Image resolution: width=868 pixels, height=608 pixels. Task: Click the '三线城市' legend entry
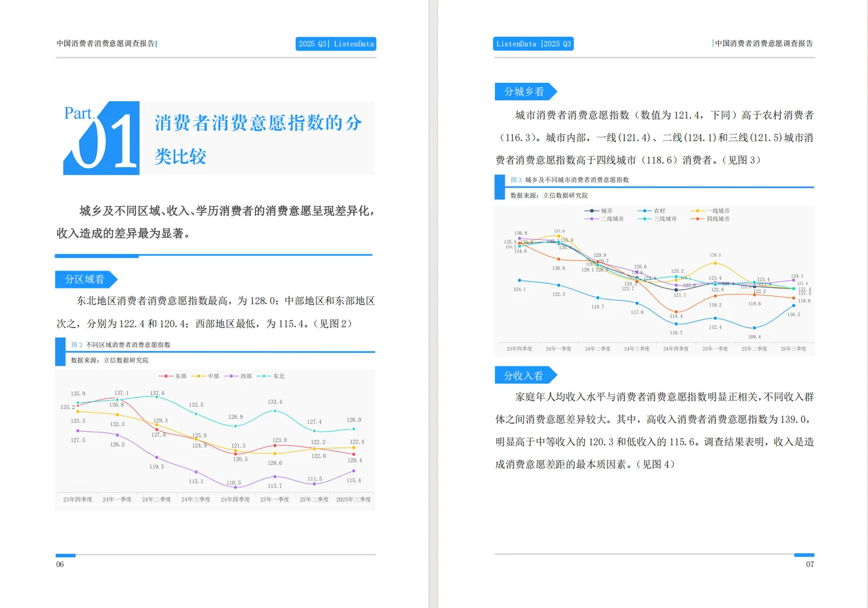tap(657, 218)
